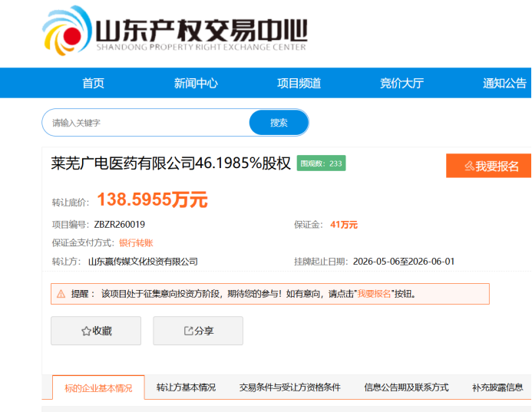Click the title 莱芜广电医药有限公司46.1985%股权
This screenshot has height=412, width=532.
point(171,163)
